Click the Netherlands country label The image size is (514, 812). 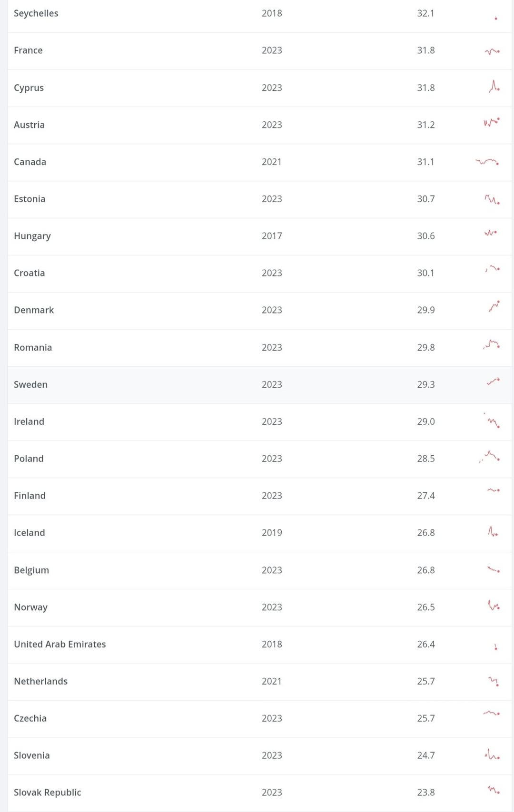[41, 681]
